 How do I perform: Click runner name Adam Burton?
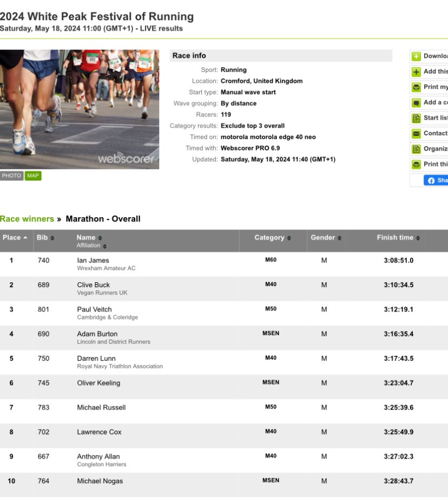pyautogui.click(x=97, y=334)
